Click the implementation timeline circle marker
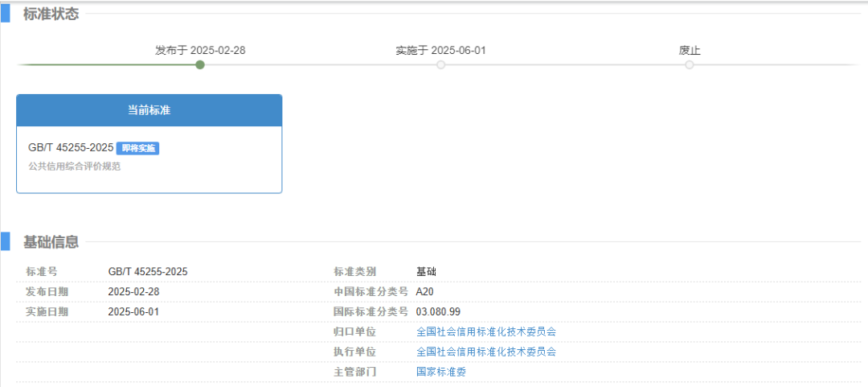The height and width of the screenshot is (387, 868). click(440, 65)
